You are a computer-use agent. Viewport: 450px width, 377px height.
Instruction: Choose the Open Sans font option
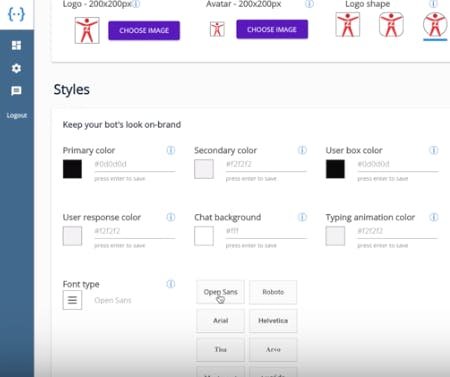[220, 292]
